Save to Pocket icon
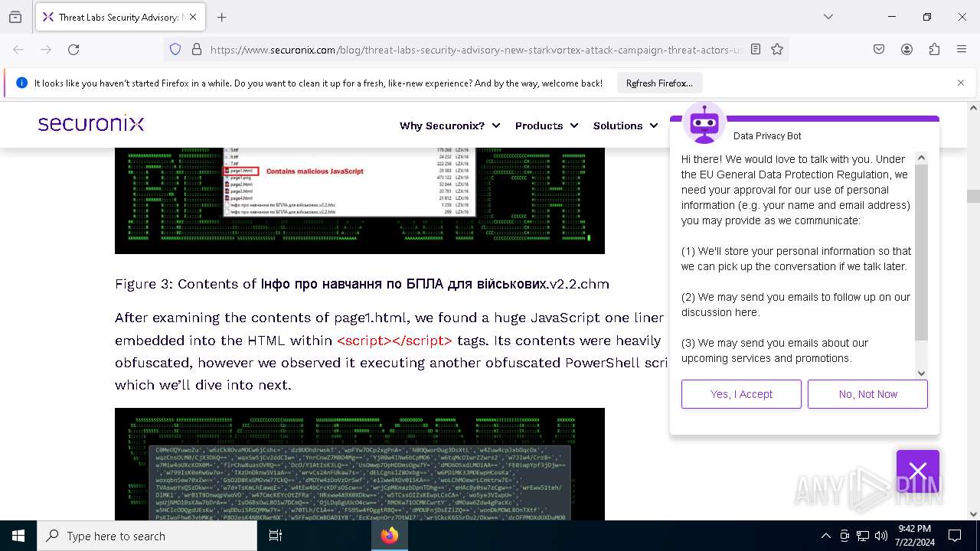The image size is (980, 551). click(879, 49)
